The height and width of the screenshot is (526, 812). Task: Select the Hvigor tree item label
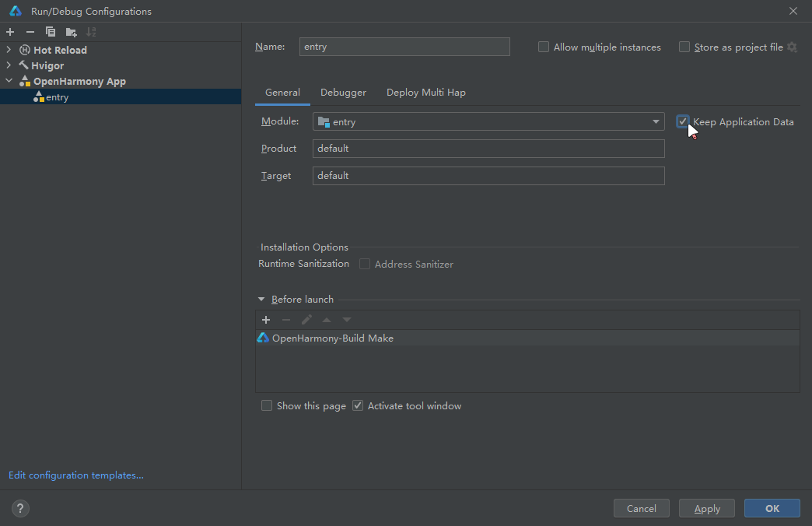click(x=47, y=66)
